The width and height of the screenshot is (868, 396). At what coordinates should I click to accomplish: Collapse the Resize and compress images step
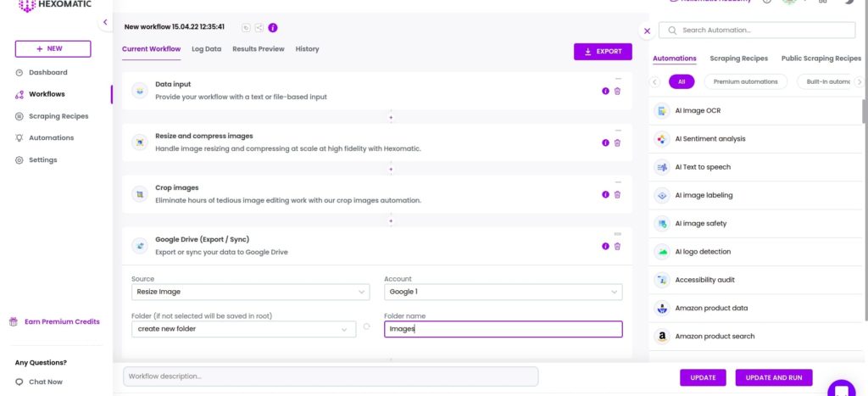(x=618, y=130)
